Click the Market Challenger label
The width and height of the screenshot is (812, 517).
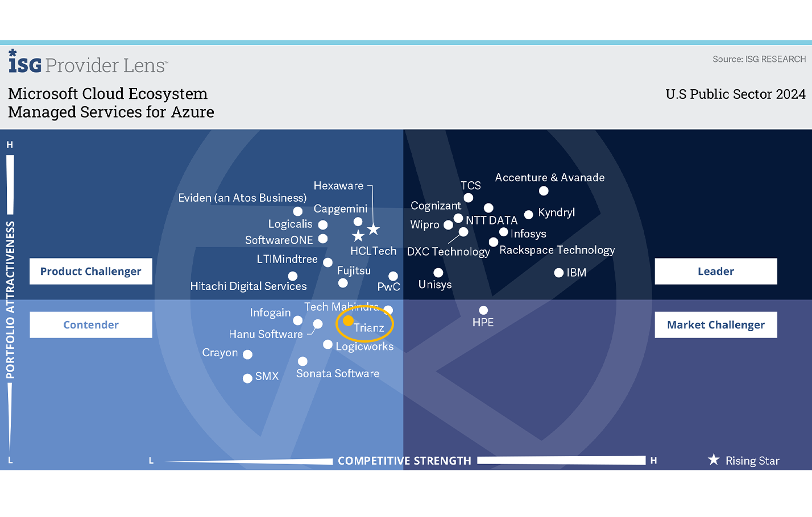point(715,324)
